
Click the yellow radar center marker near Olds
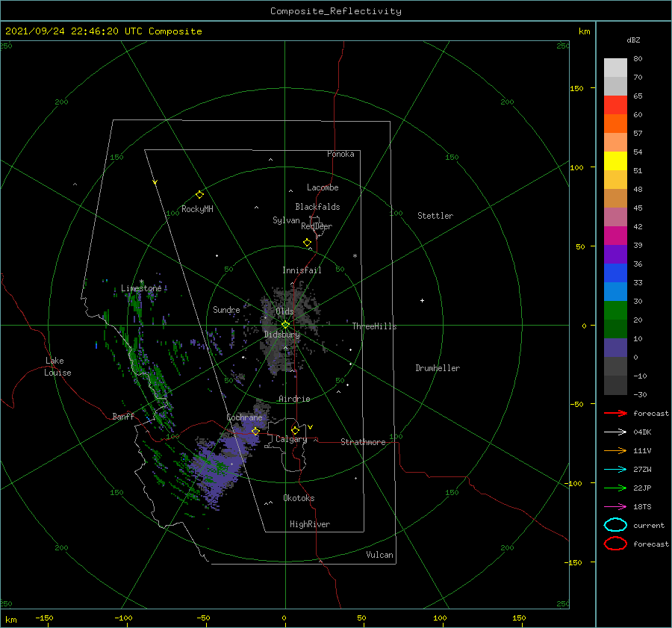pyautogui.click(x=285, y=325)
